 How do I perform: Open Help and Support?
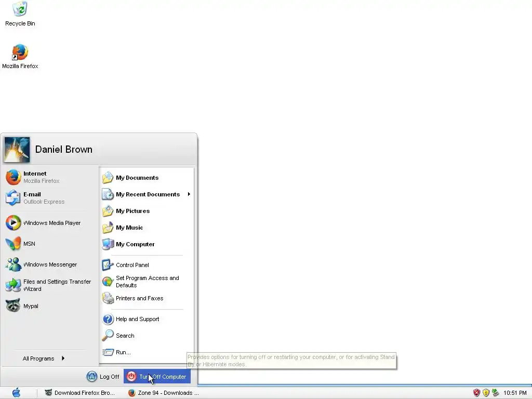click(x=147, y=319)
